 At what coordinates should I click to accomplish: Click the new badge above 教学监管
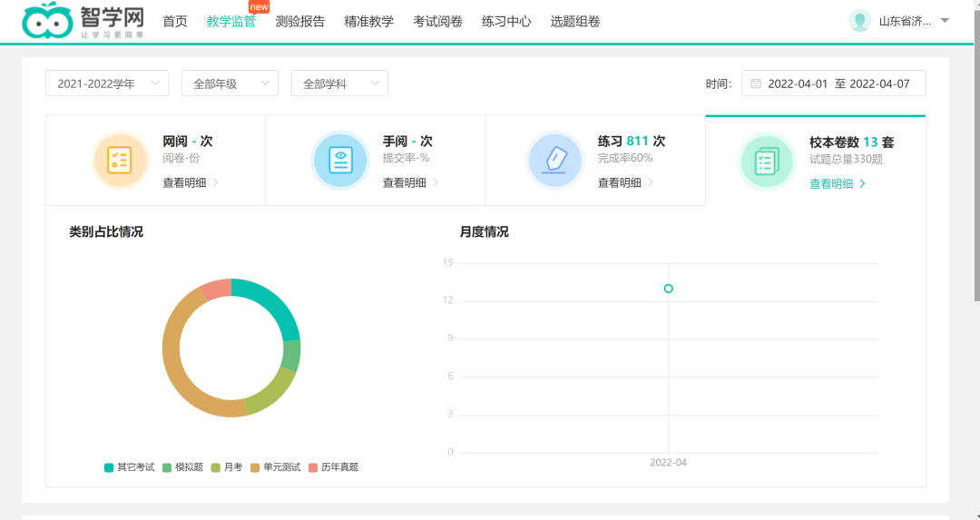click(x=259, y=7)
